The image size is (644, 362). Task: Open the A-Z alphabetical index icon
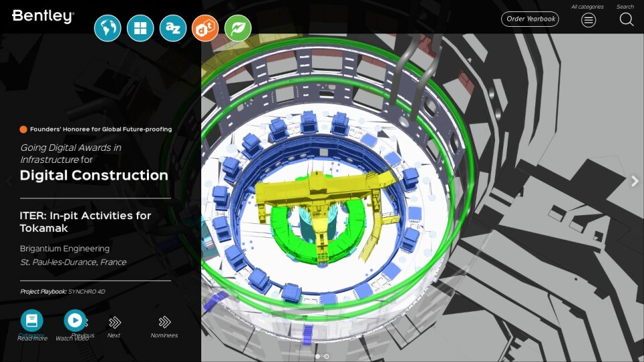coord(173,28)
